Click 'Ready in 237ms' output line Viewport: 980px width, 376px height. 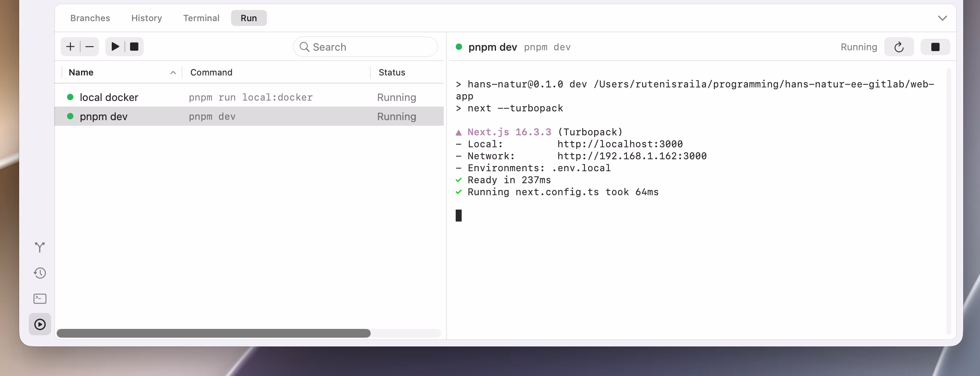coord(509,180)
